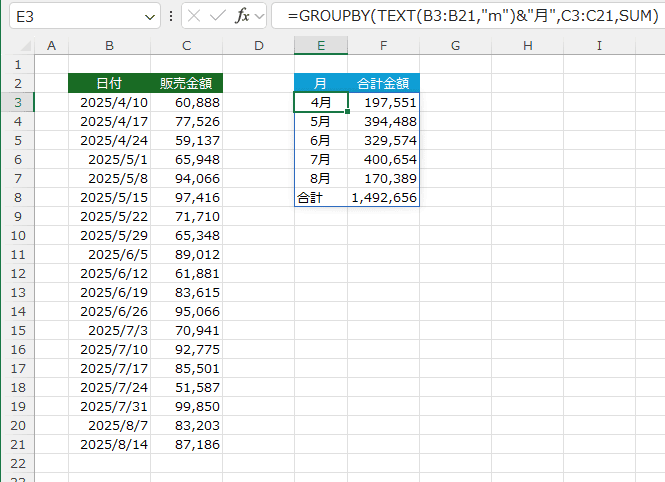Image resolution: width=665 pixels, height=482 pixels.
Task: Select column E header
Action: [x=321, y=46]
